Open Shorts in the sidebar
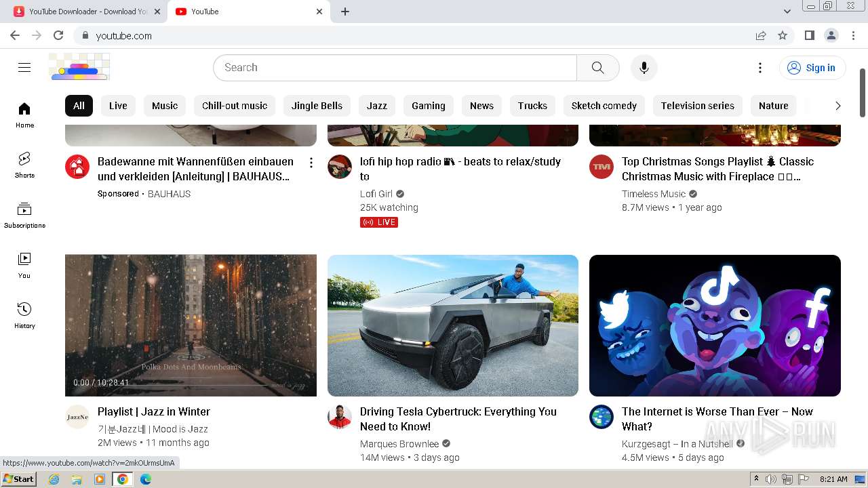Image resolution: width=868 pixels, height=488 pixels. tap(24, 165)
